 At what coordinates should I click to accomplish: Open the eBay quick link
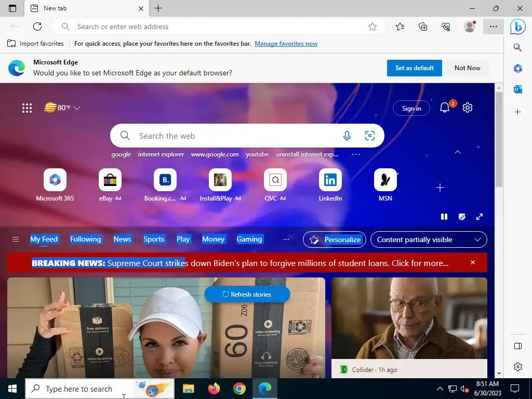coord(110,185)
